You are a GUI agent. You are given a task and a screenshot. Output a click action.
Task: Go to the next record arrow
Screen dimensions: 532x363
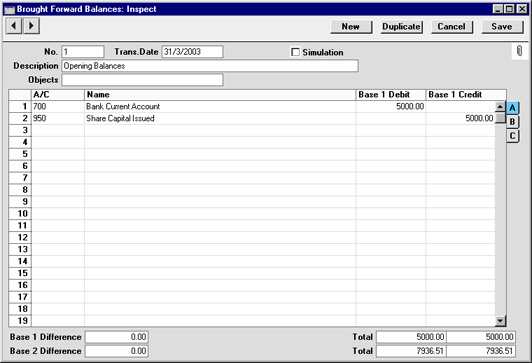click(31, 26)
